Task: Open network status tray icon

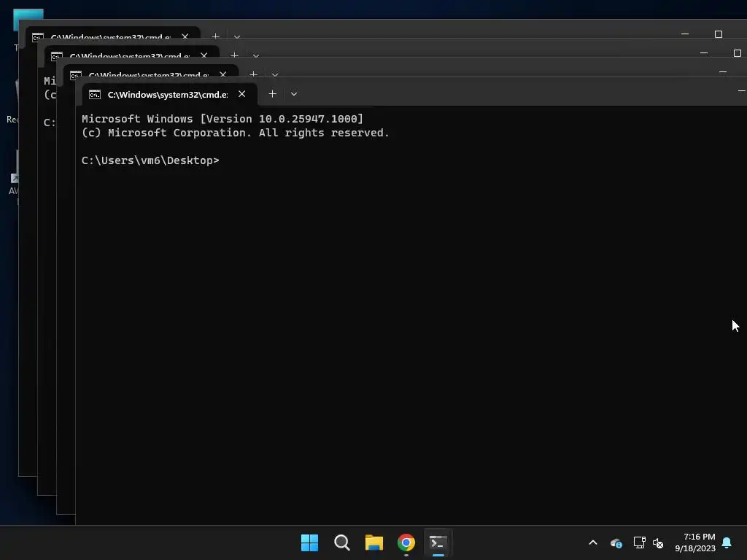Action: click(x=639, y=542)
